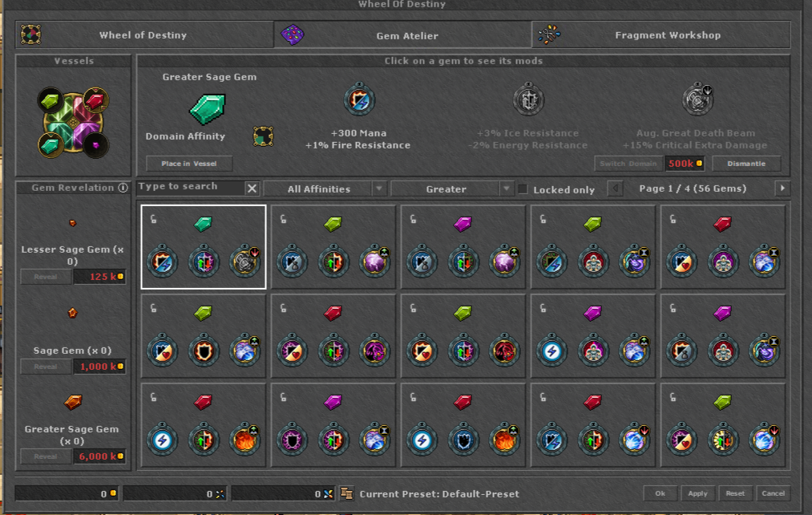
Task: Click the "125 k" reveal price
Action: click(x=100, y=277)
